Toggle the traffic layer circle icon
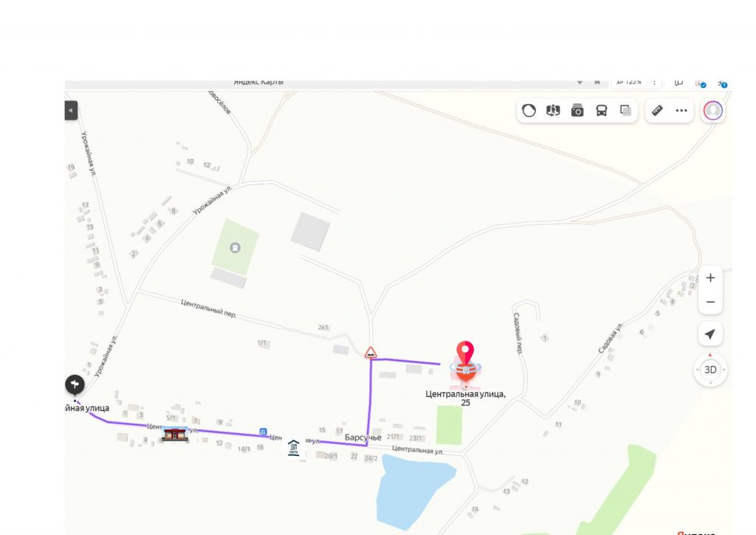The height and width of the screenshot is (535, 756). click(529, 111)
